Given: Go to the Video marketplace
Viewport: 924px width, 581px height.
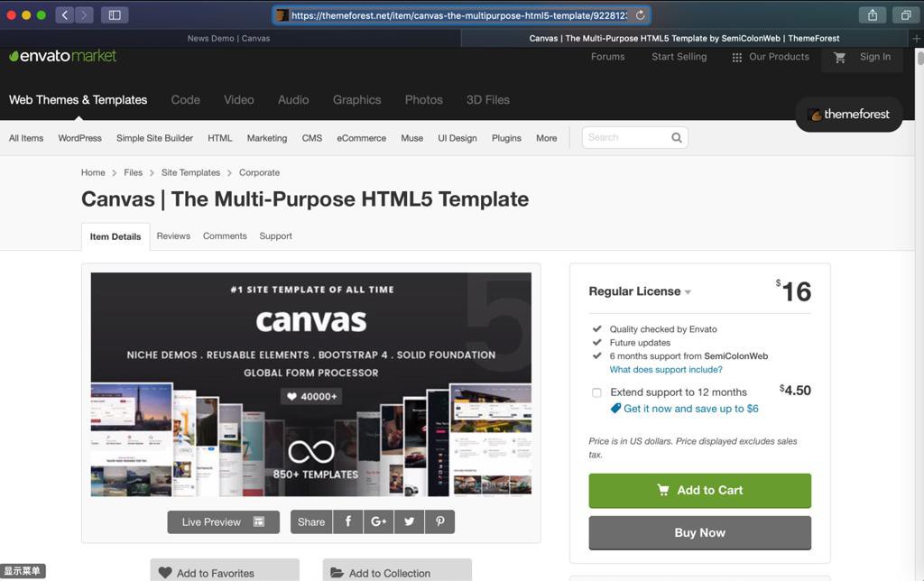Looking at the screenshot, I should point(238,99).
